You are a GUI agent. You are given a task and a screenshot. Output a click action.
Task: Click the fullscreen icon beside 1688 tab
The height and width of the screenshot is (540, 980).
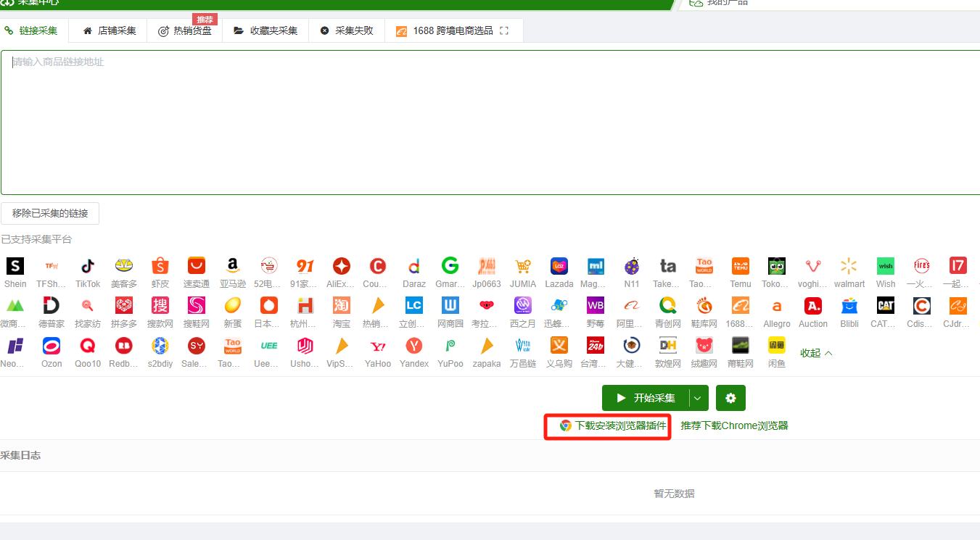click(x=505, y=31)
